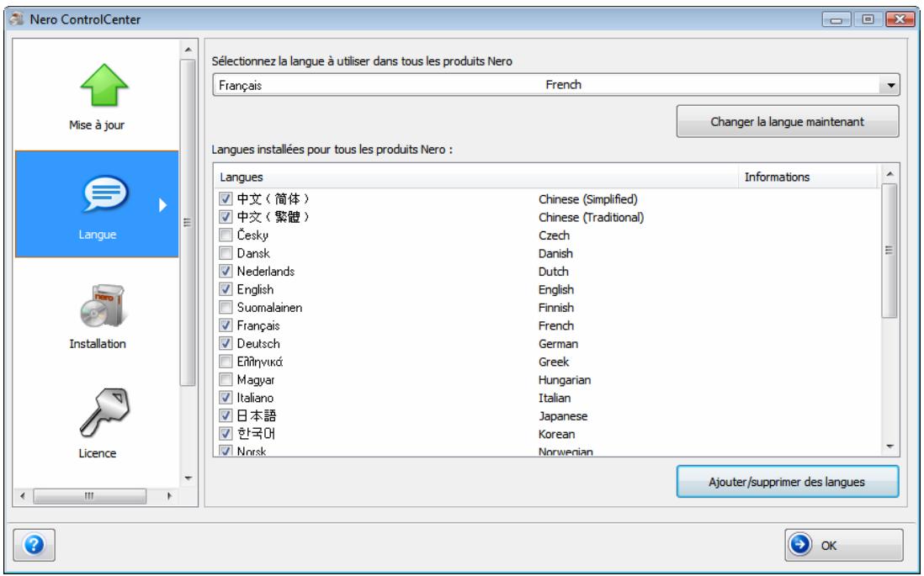Image resolution: width=924 pixels, height=576 pixels.
Task: Click sidebar vertical scrollbar down arrow
Action: [x=188, y=478]
